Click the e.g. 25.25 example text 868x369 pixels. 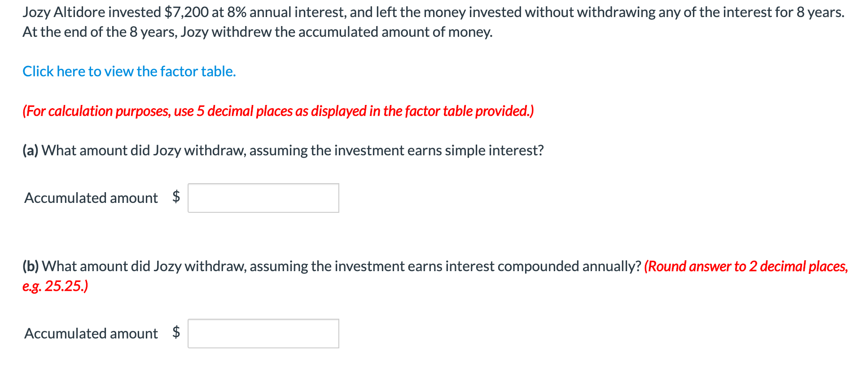[55, 285]
